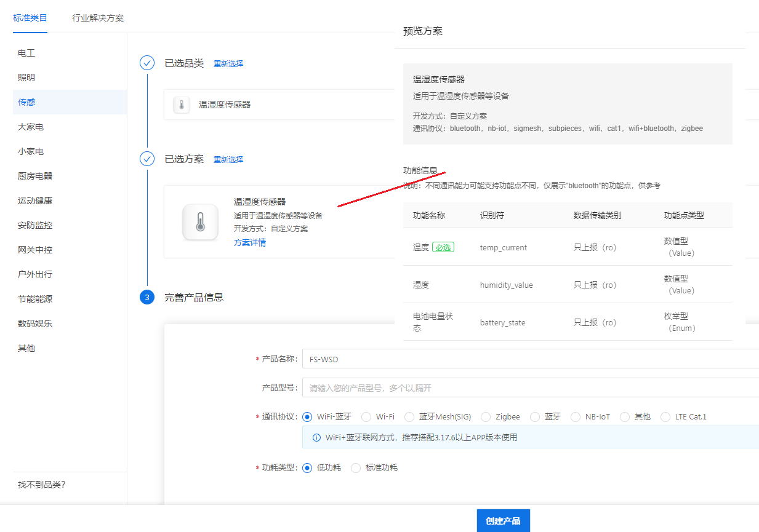Click the checkmark circle beside 已选方案
Screen dimensions: 759x532
point(147,159)
